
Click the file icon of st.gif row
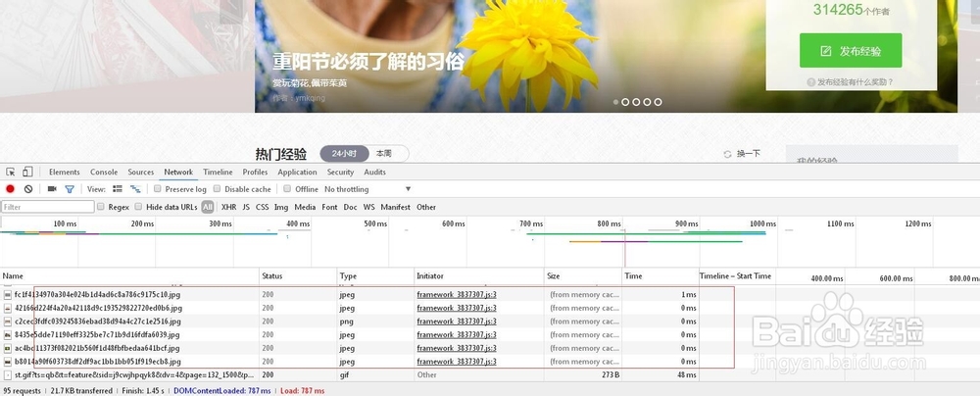[8, 374]
